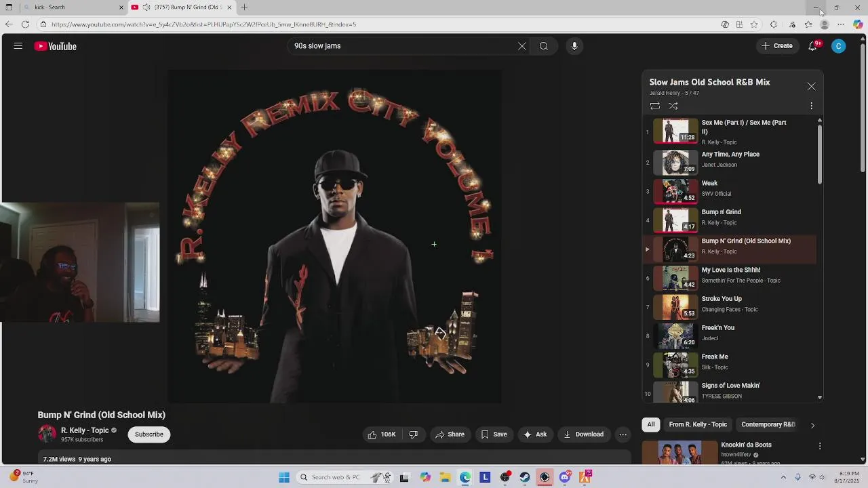Open the YouTube guide hamburger menu
Image resolution: width=868 pixels, height=488 pixels.
click(18, 46)
